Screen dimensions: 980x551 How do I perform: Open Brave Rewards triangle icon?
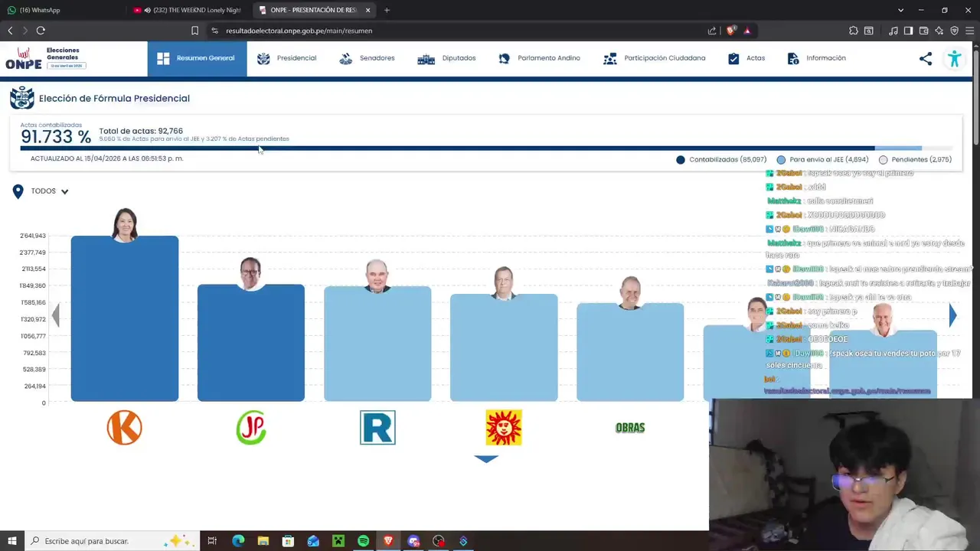[747, 31]
